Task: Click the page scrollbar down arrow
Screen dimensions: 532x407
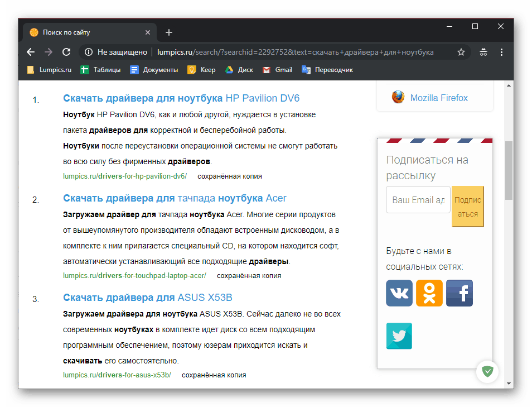Action: pyautogui.click(x=509, y=384)
